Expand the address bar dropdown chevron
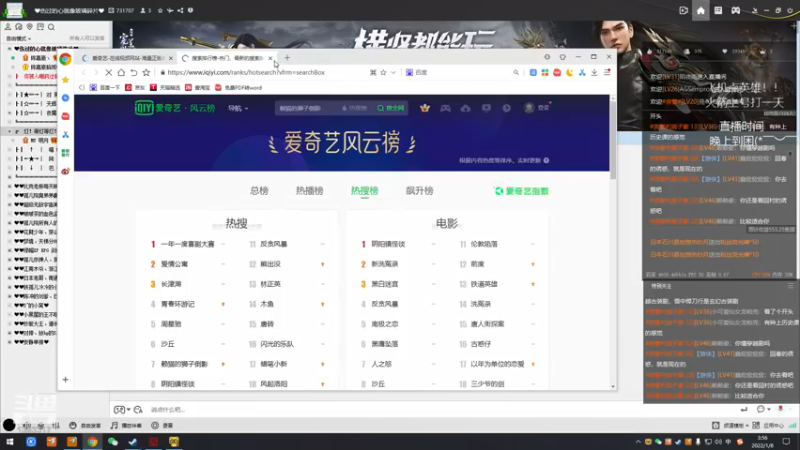The image size is (800, 450). tap(393, 72)
